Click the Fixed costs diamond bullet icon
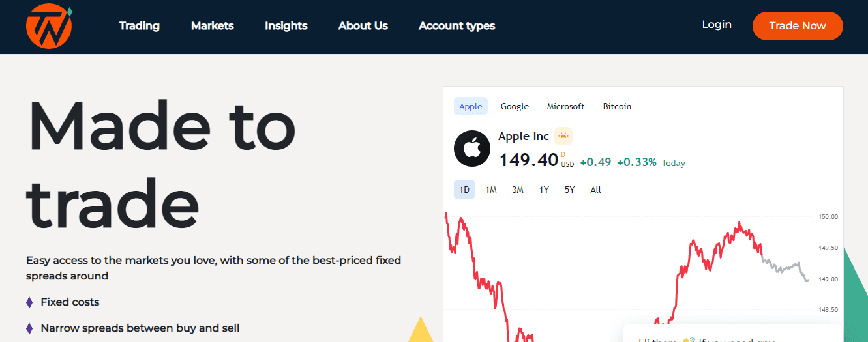This screenshot has height=342, width=868. pyautogui.click(x=29, y=302)
